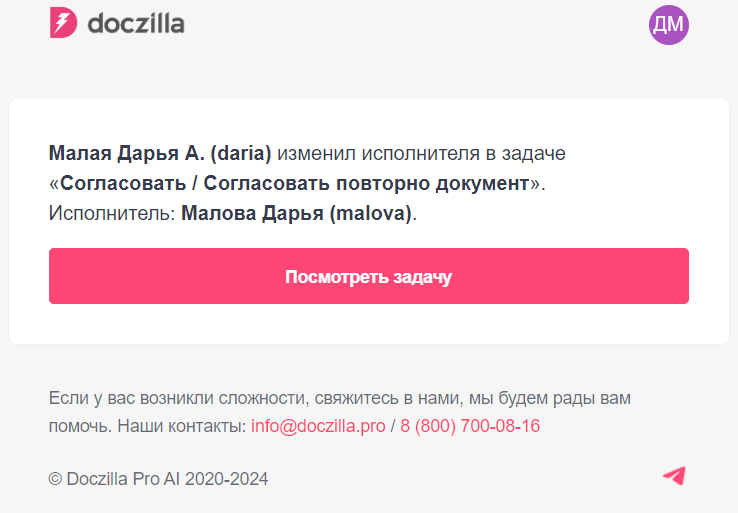Call the 8 (800) 700-08-16 phone link
738x513 pixels.
pyautogui.click(x=470, y=426)
